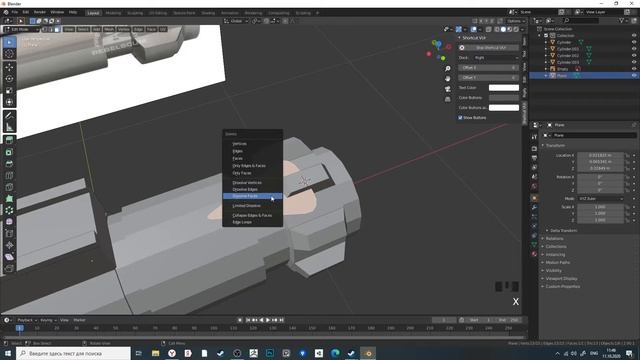
Task: Select the Shear tool
Action: pyautogui.click(x=9, y=257)
